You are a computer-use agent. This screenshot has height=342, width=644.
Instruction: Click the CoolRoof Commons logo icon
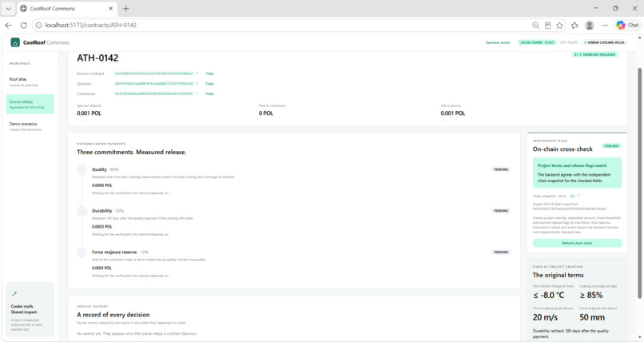[x=15, y=42]
